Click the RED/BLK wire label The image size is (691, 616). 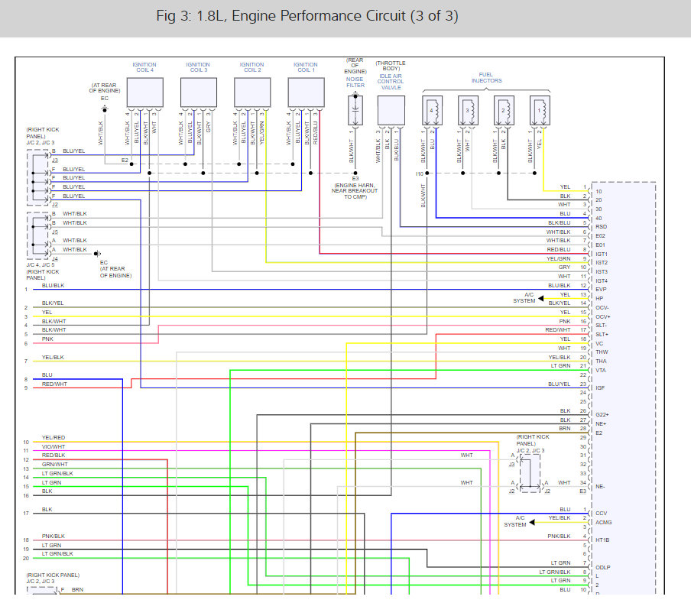coord(54,456)
